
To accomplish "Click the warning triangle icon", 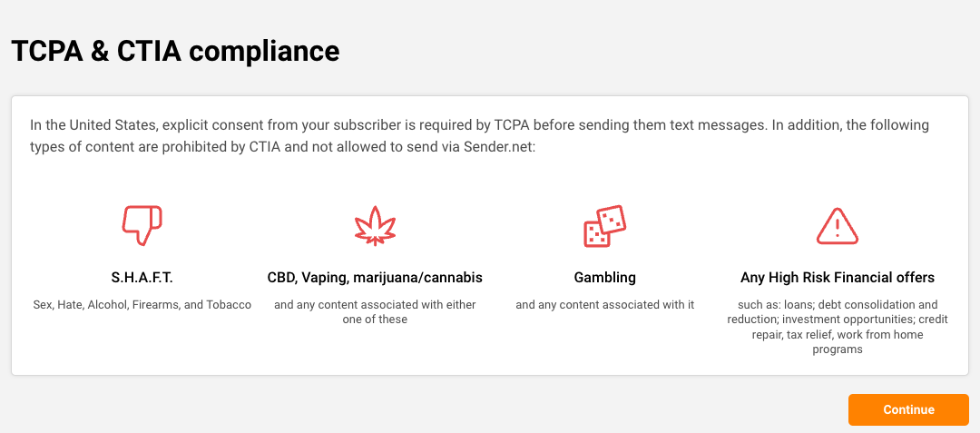I will pos(838,226).
